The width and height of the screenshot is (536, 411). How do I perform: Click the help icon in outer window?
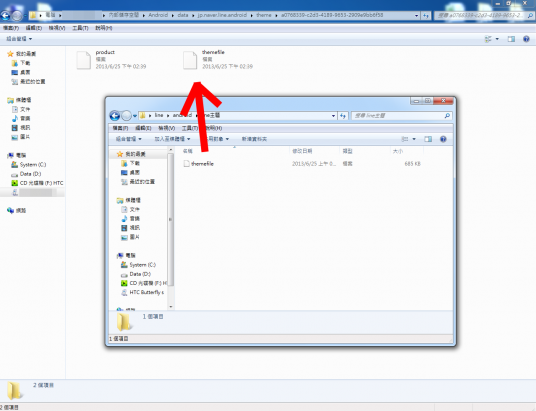point(526,39)
